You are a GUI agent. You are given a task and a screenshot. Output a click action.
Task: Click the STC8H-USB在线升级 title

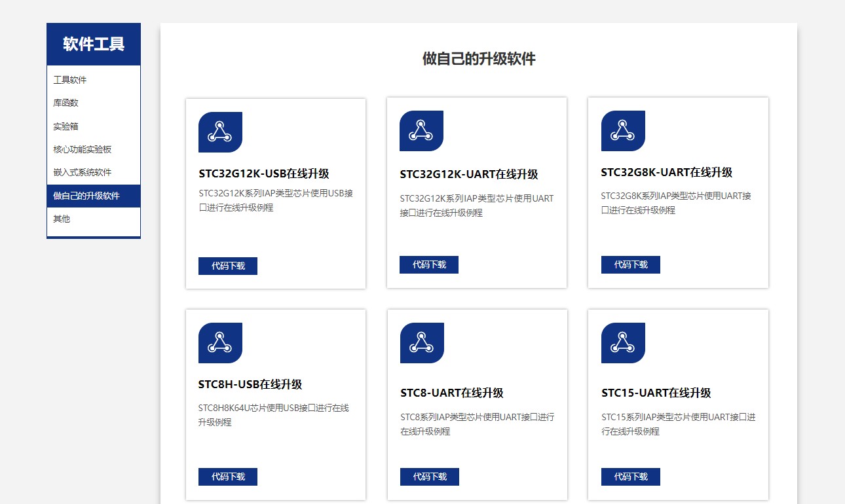[x=250, y=385]
